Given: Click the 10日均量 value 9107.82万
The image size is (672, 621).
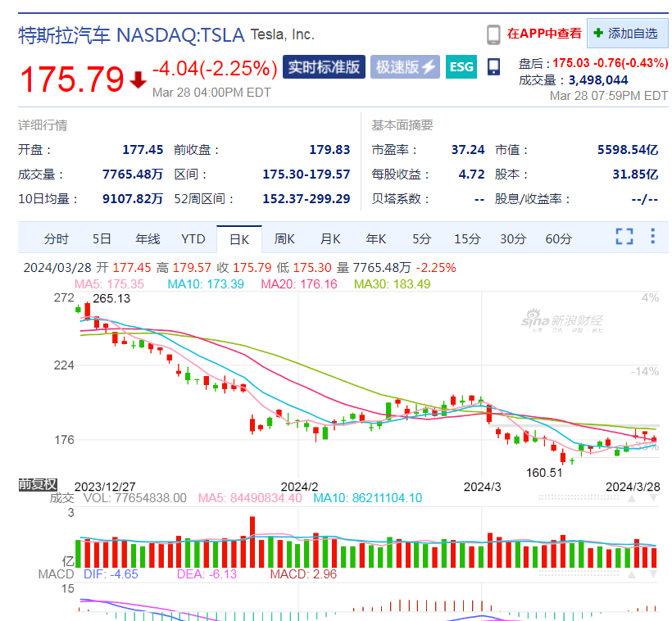Looking at the screenshot, I should pos(133,199).
